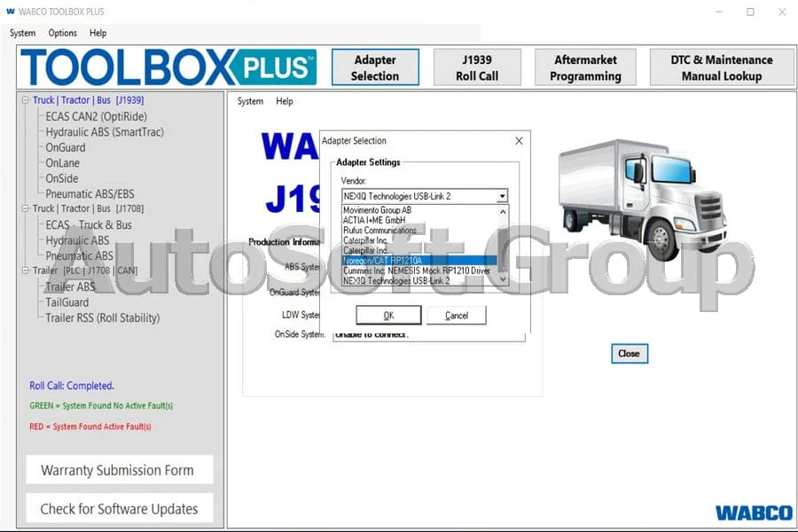Close Adapter Selection dialog with X
Image resolution: width=798 pixels, height=532 pixels.
519,140
